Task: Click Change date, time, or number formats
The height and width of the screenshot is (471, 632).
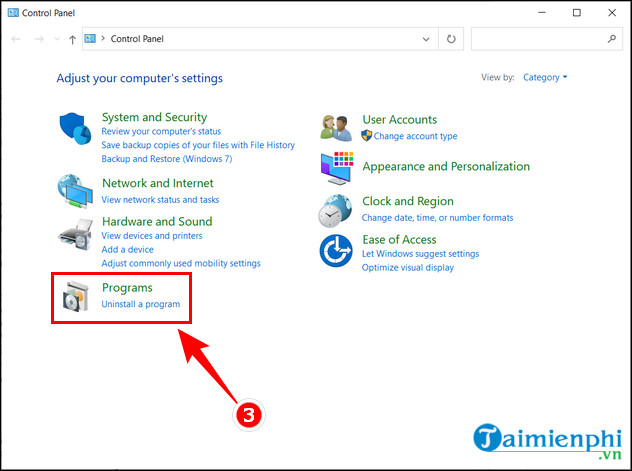Action: 437,218
